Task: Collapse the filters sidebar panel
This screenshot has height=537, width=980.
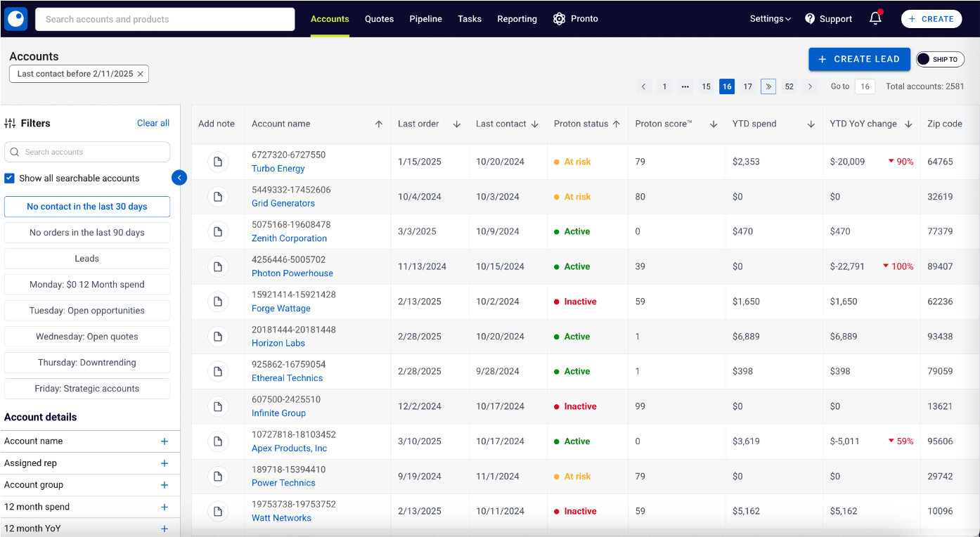Action: pos(179,178)
